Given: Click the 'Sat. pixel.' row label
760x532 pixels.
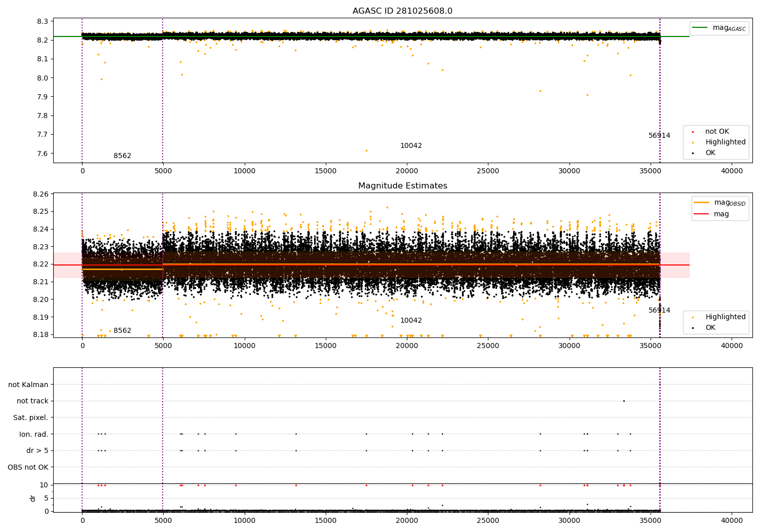Looking at the screenshot, I should (x=31, y=418).
